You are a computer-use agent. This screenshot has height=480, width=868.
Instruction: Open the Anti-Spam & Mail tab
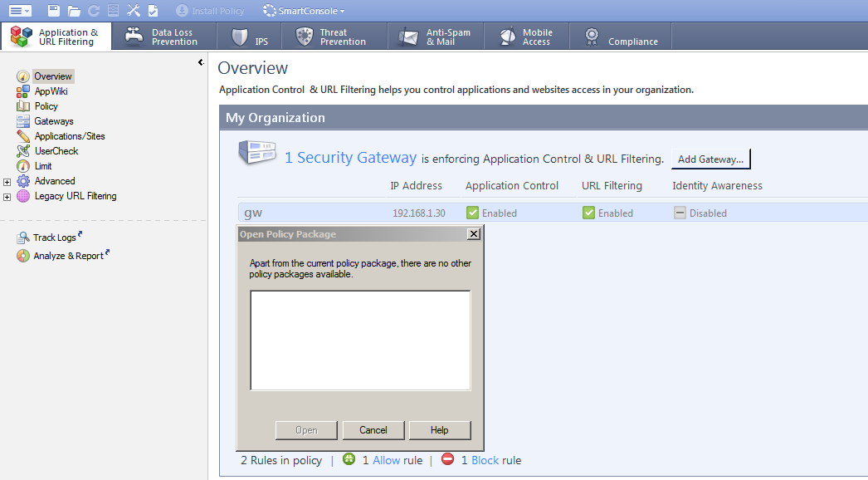coord(436,37)
